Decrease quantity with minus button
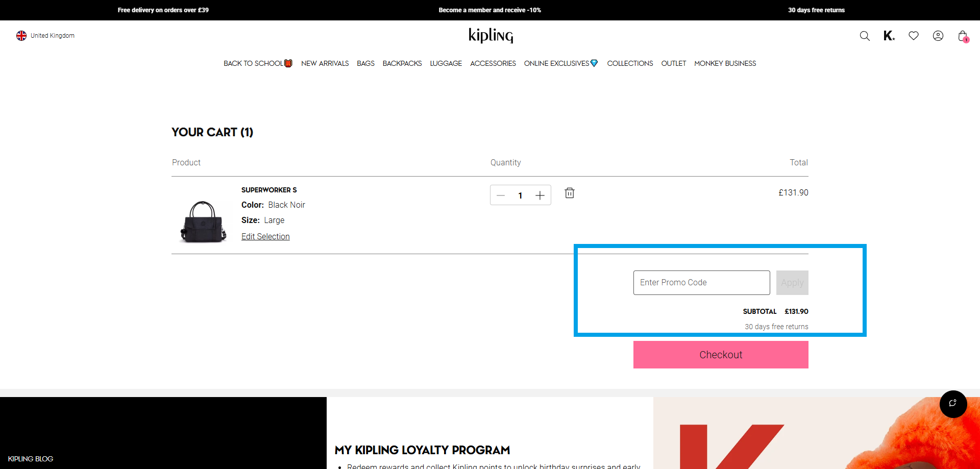This screenshot has height=469, width=980. click(501, 195)
